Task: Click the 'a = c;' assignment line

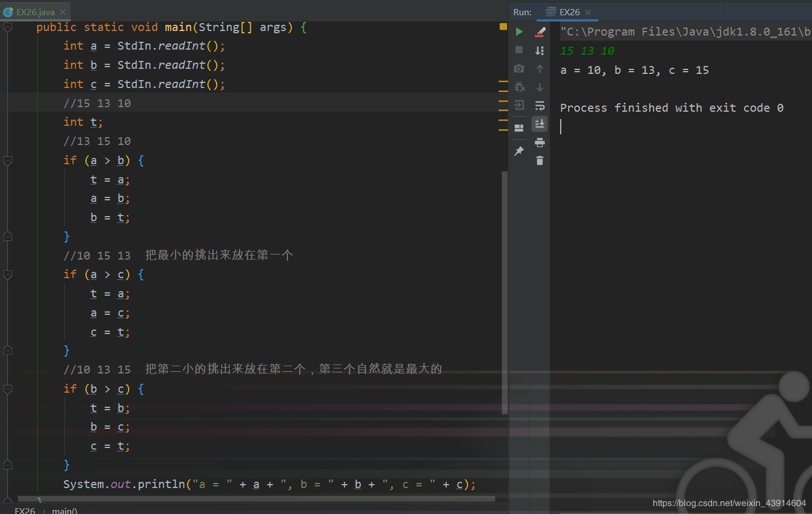Action: tap(110, 313)
